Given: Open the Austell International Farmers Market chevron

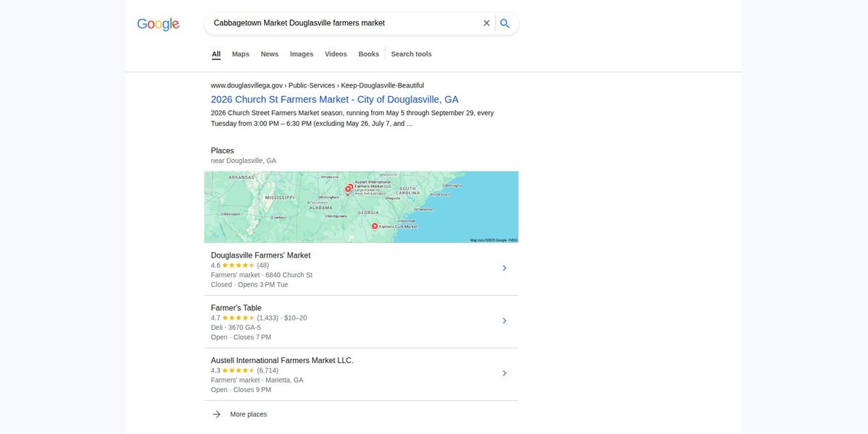Looking at the screenshot, I should coord(504,374).
